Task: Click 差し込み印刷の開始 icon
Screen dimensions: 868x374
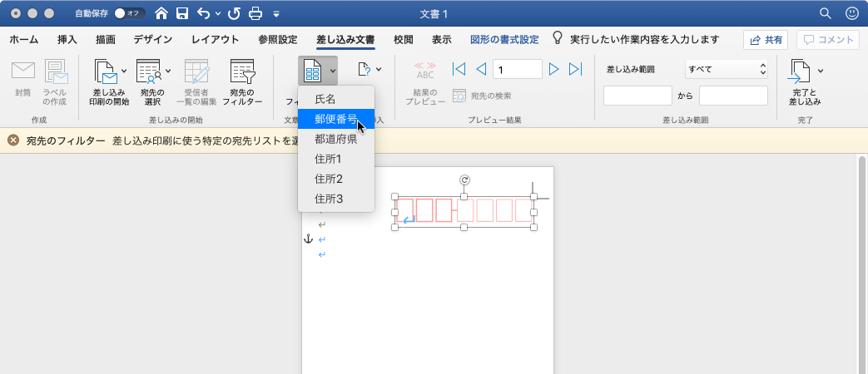Action: [105, 71]
